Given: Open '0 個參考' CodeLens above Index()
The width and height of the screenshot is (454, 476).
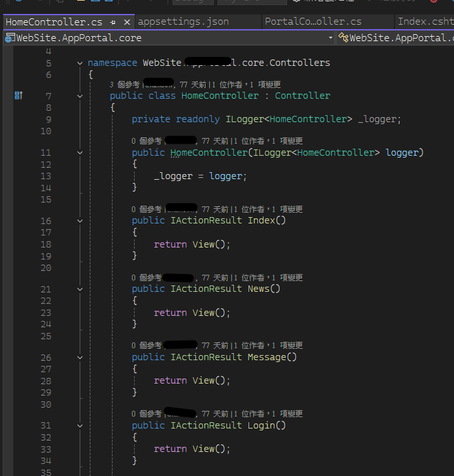Looking at the screenshot, I should [x=147, y=209].
